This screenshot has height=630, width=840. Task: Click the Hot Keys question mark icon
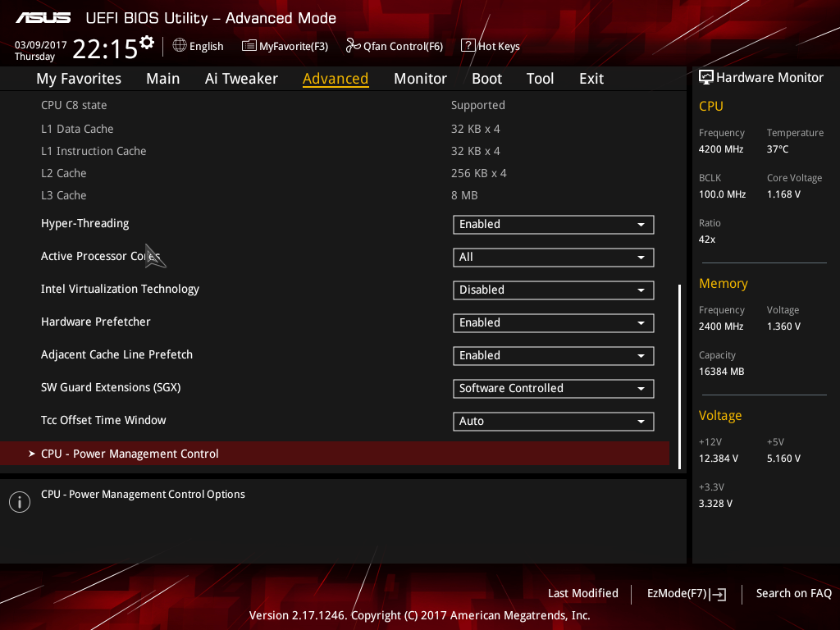point(468,46)
